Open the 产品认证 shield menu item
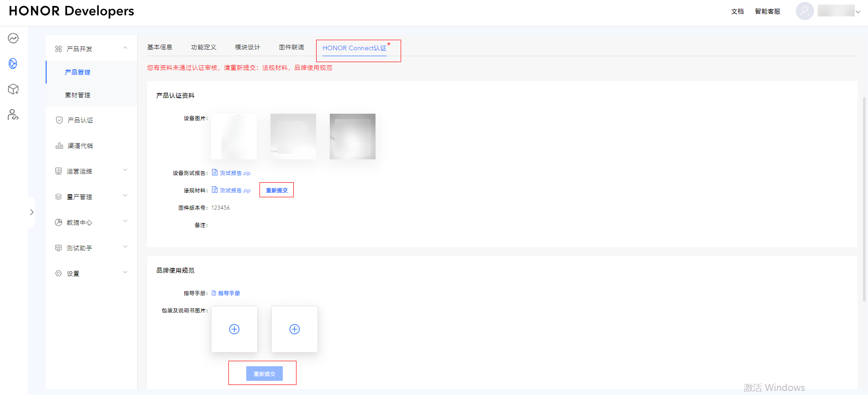 point(80,120)
